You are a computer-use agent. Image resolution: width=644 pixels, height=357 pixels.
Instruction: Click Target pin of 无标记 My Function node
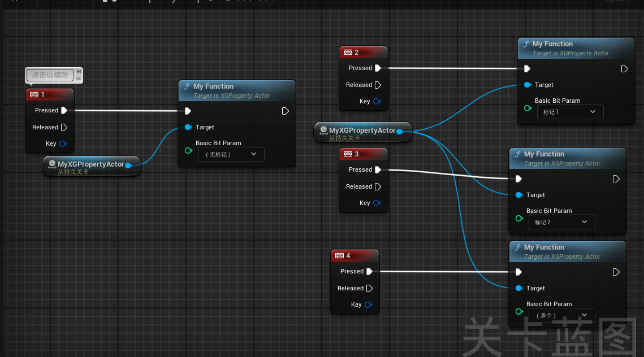(x=188, y=127)
